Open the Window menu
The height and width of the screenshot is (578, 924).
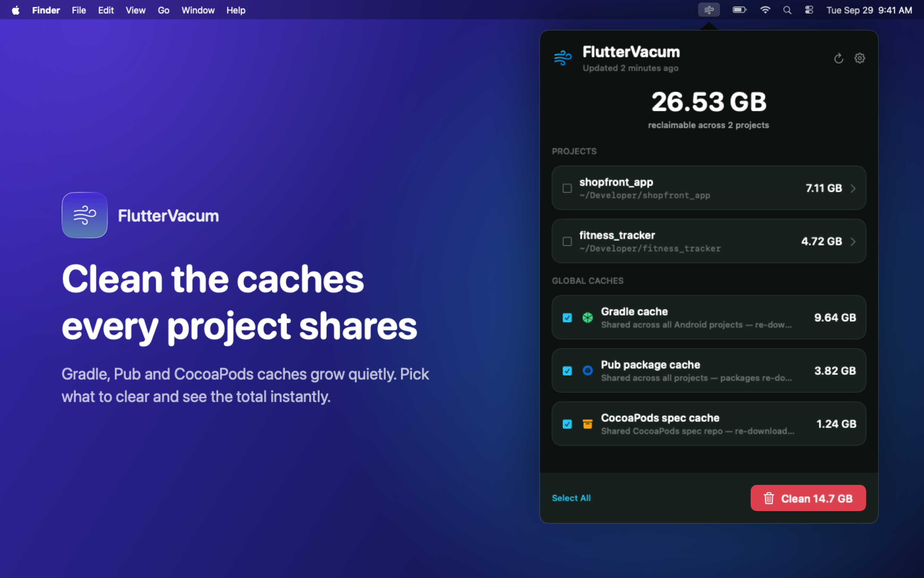click(x=198, y=10)
